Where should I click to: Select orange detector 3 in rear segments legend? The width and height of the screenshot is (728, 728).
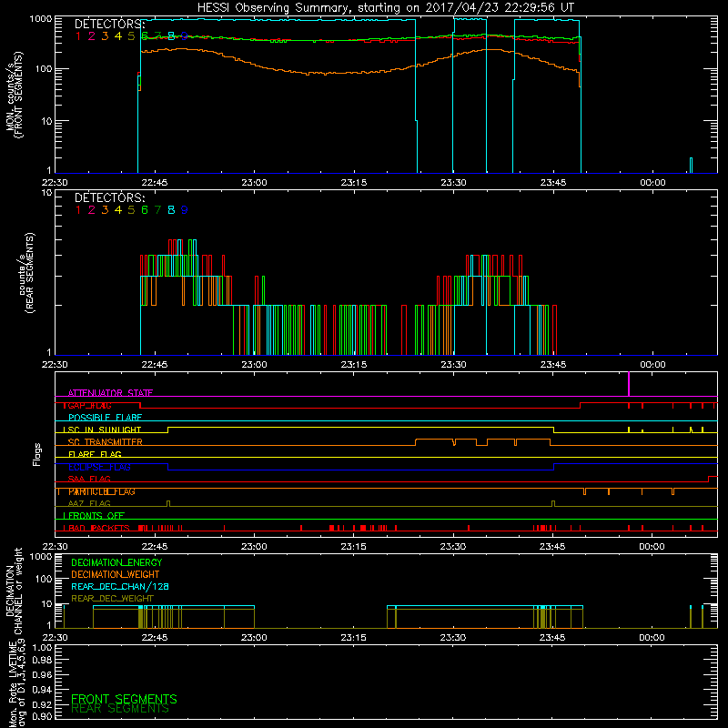[x=105, y=210]
